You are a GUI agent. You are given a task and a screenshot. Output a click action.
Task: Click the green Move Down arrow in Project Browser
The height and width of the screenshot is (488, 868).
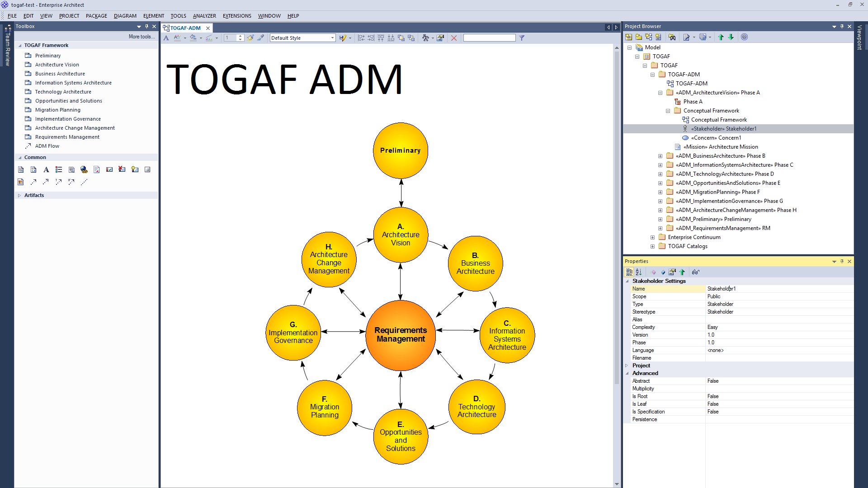731,38
